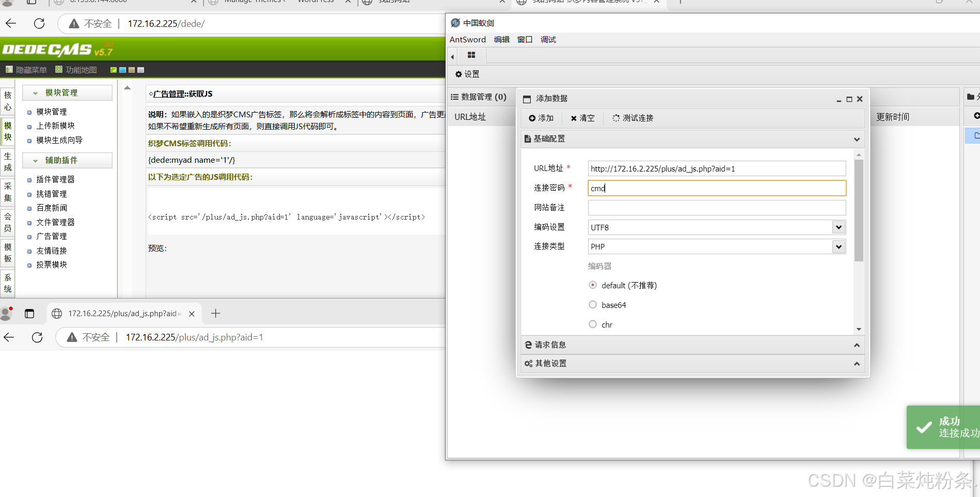The image size is (980, 497).
Task: Select the tan skin color swatch
Action: [132, 70]
